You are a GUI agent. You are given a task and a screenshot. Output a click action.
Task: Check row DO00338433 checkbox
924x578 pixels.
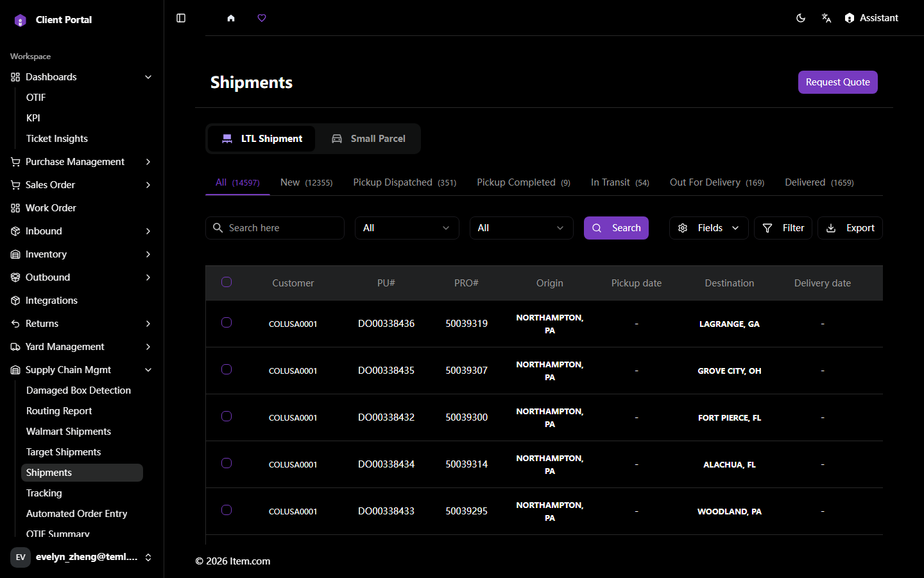coord(227,510)
